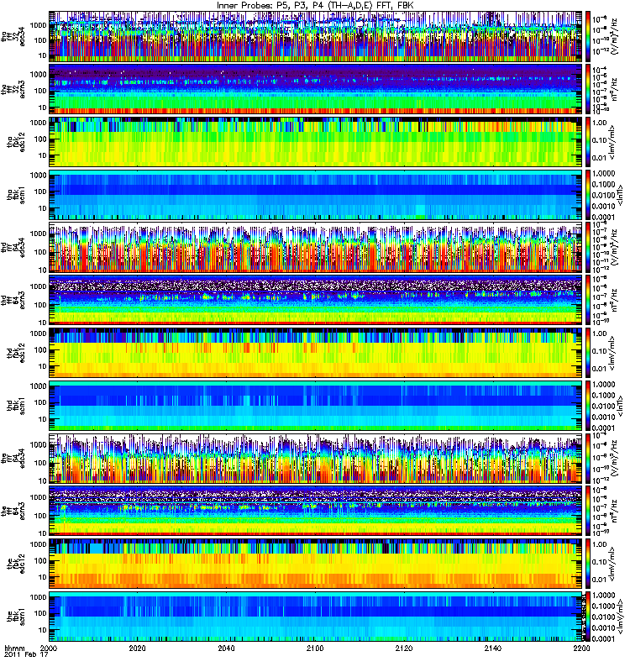630x672 pixels.
Task: Click the 2100 time tick label
Action: tap(315, 648)
